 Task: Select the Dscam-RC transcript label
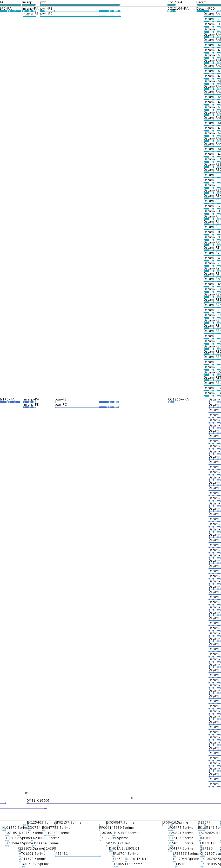(212, 19)
